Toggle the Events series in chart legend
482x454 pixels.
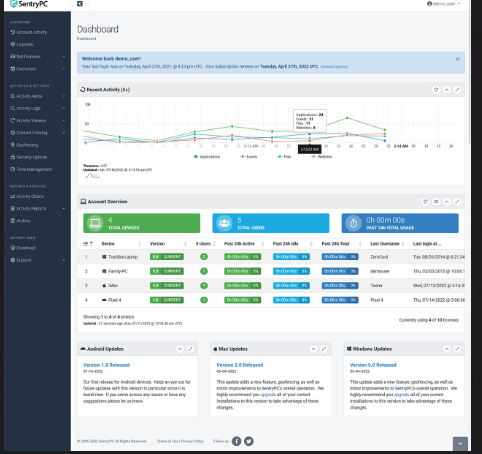(249, 157)
